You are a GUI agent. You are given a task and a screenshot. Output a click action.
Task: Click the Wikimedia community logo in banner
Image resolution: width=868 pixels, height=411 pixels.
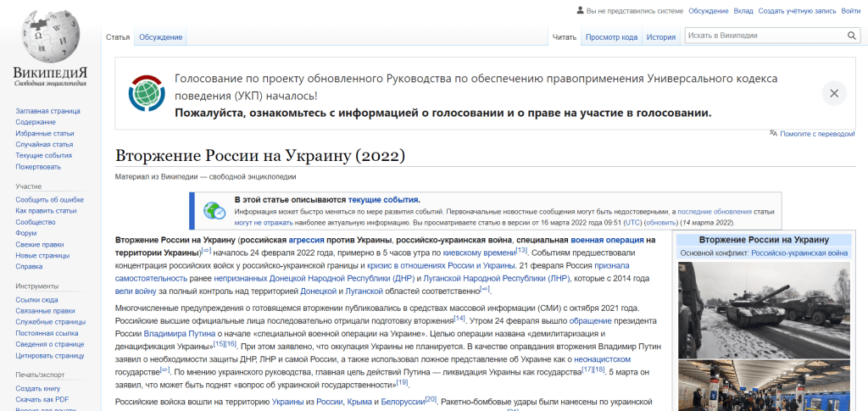[147, 93]
